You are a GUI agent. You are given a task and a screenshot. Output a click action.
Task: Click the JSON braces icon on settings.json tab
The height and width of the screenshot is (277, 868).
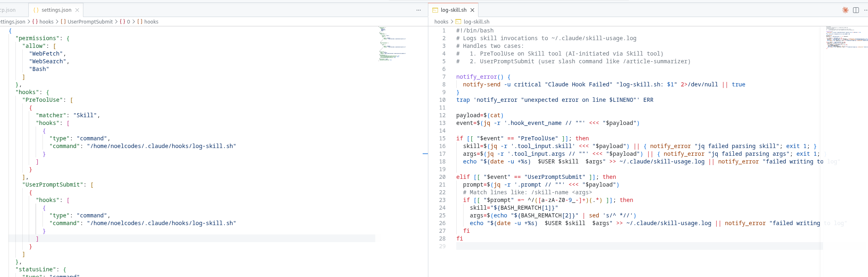36,10
